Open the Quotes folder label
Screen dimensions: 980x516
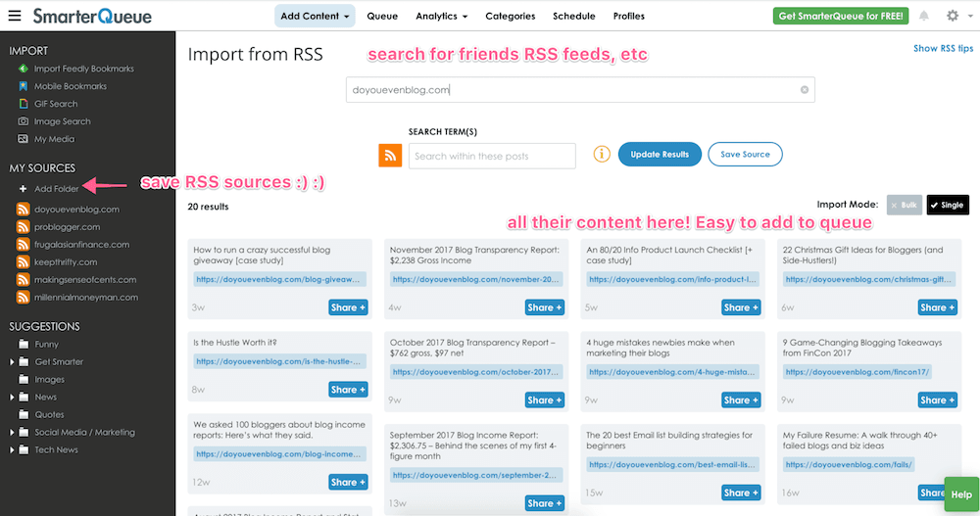point(49,414)
